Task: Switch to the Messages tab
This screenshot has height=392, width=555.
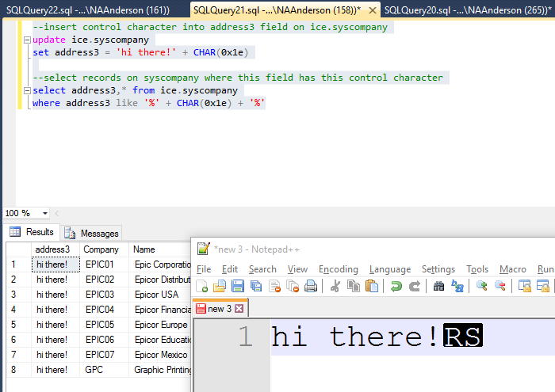Action: click(92, 234)
